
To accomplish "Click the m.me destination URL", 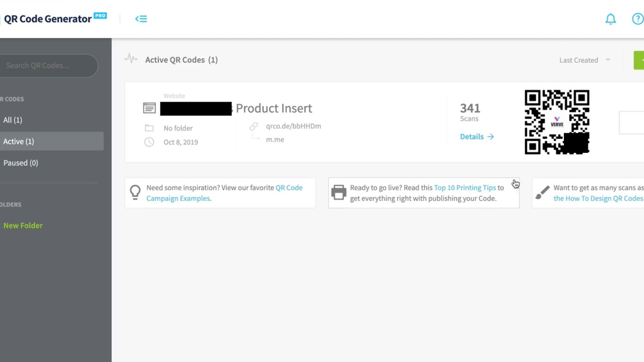I will 275,140.
